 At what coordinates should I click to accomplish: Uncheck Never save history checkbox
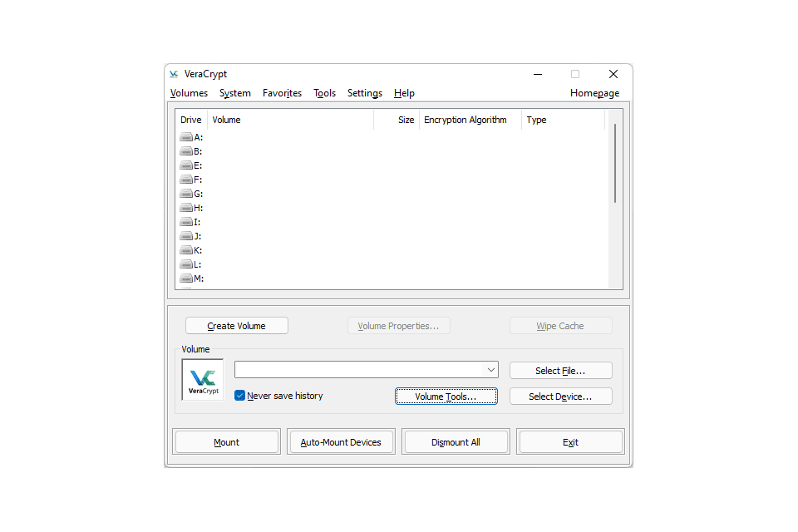pos(240,396)
